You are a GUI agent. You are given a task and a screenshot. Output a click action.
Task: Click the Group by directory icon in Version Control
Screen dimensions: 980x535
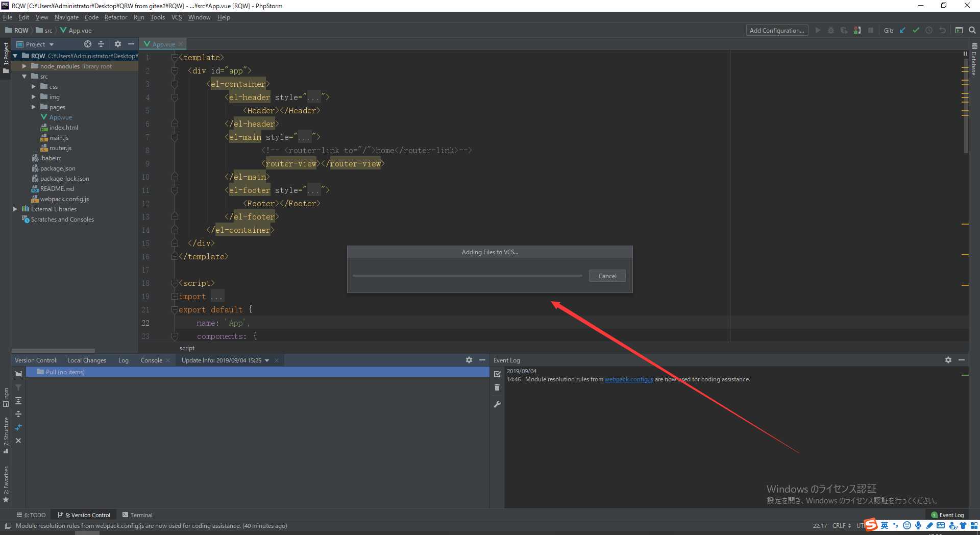pos(18,374)
